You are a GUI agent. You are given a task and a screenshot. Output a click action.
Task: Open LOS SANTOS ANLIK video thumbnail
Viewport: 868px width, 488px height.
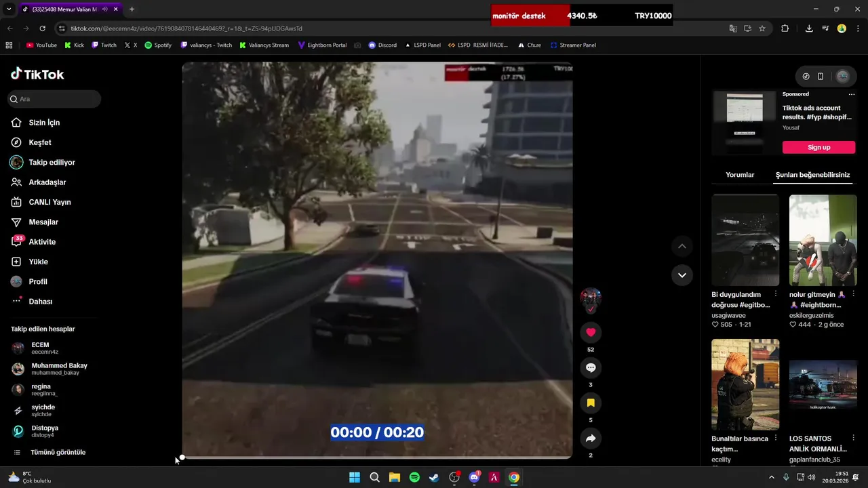823,384
